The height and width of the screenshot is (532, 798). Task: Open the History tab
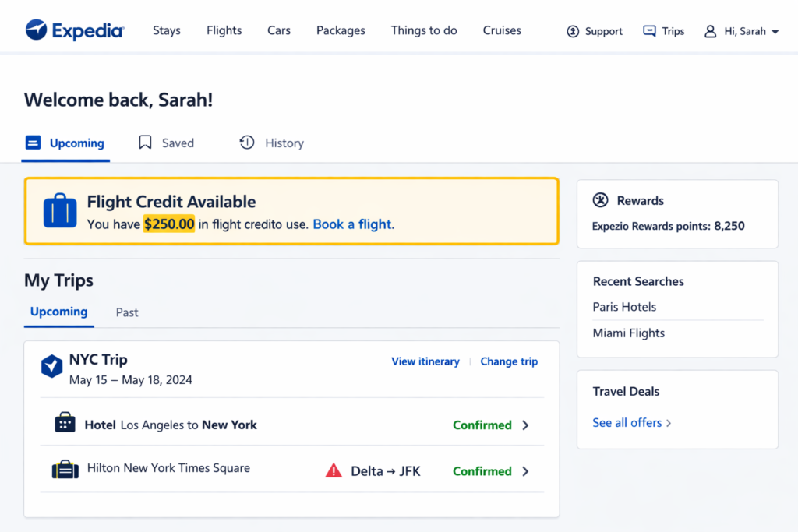271,143
